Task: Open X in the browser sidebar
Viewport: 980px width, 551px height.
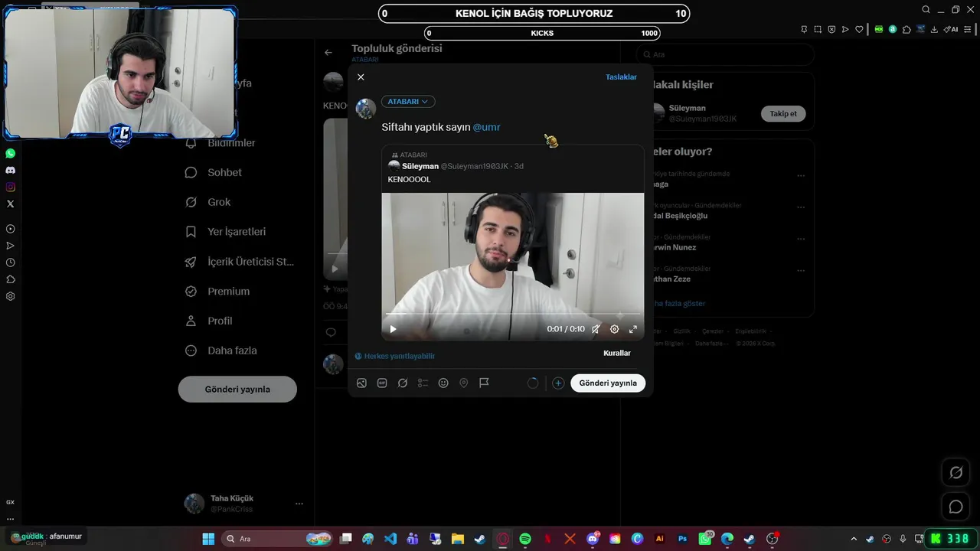Action: (10, 204)
